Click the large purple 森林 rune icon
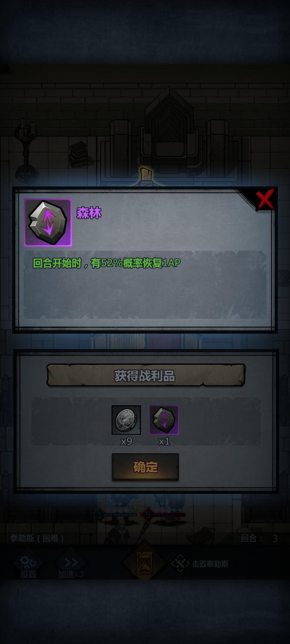Viewport: 290px width, 644px height. click(x=48, y=222)
